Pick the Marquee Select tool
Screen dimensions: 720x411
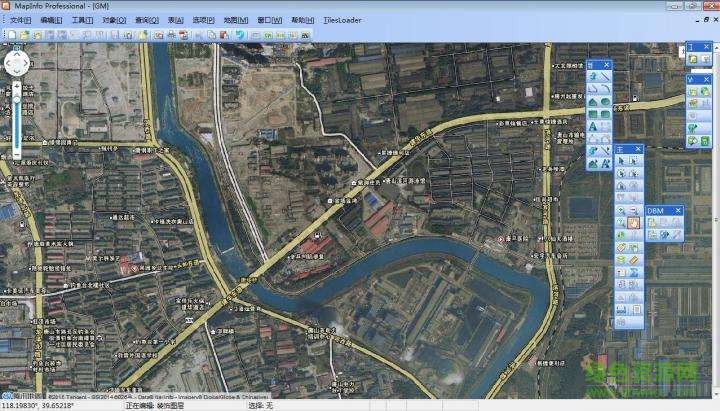coord(633,161)
